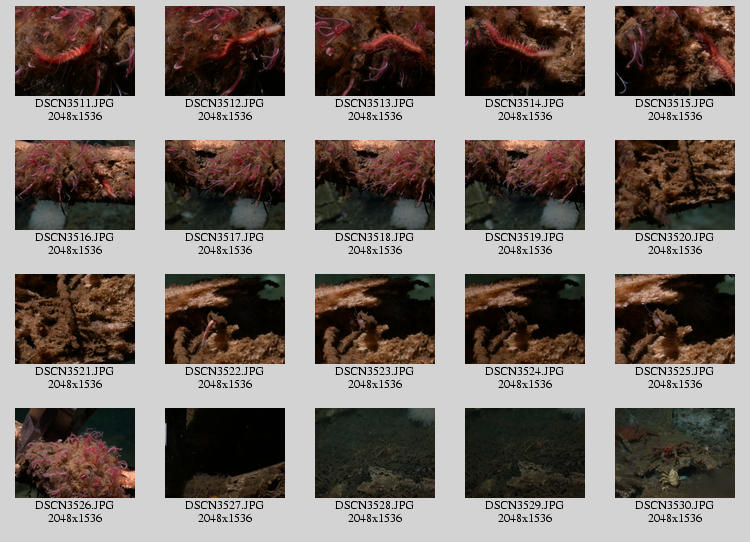The image size is (750, 542).
Task: Select the caption DSCN3519.JPG
Action: (525, 237)
